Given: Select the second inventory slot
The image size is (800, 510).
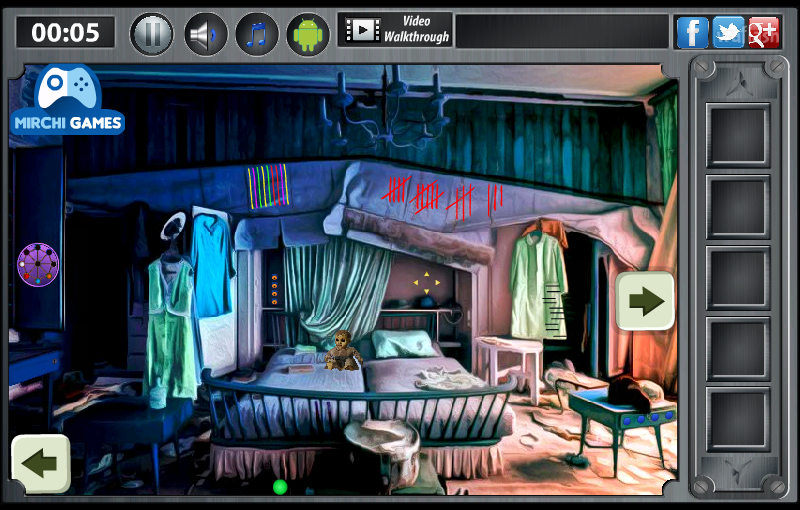Looking at the screenshot, I should [738, 207].
